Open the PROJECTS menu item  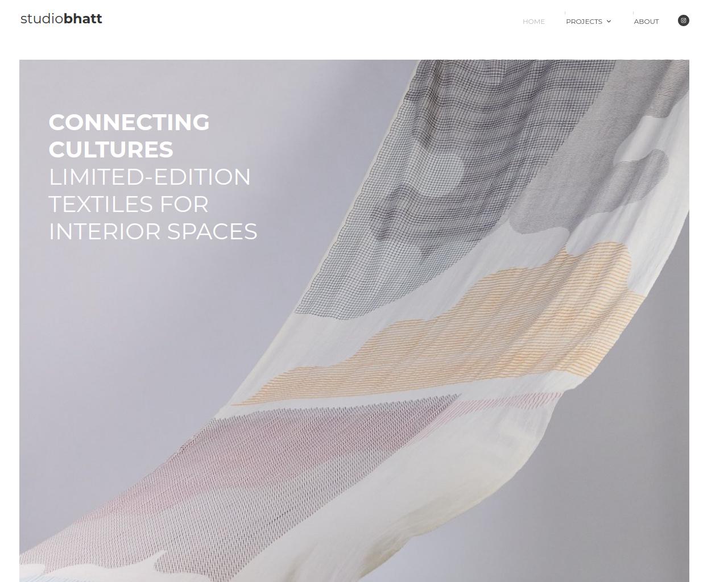[584, 22]
